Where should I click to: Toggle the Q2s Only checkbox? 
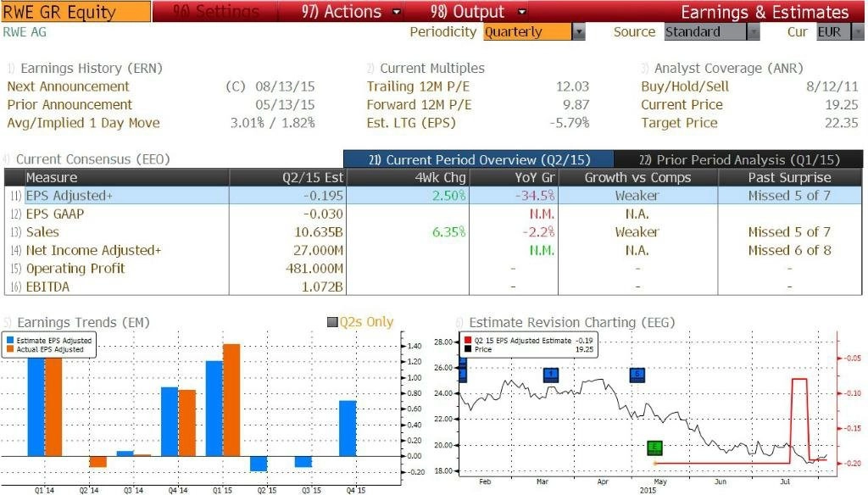pyautogui.click(x=332, y=322)
